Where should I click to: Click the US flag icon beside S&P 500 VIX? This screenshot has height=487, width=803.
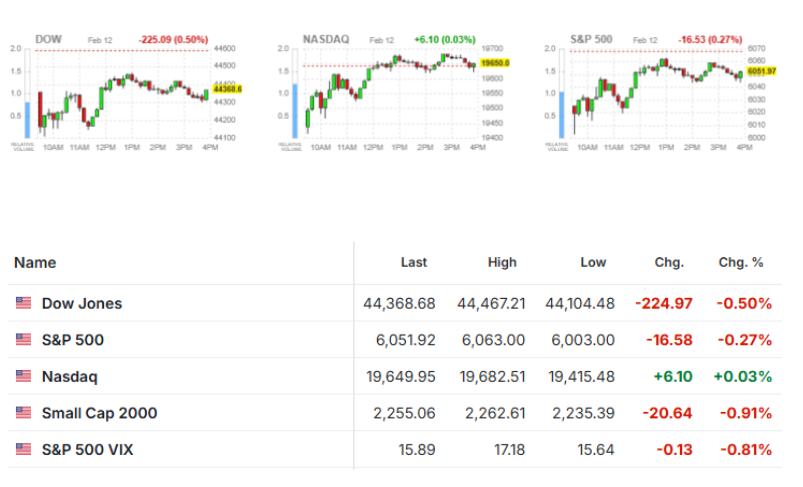[x=24, y=450]
